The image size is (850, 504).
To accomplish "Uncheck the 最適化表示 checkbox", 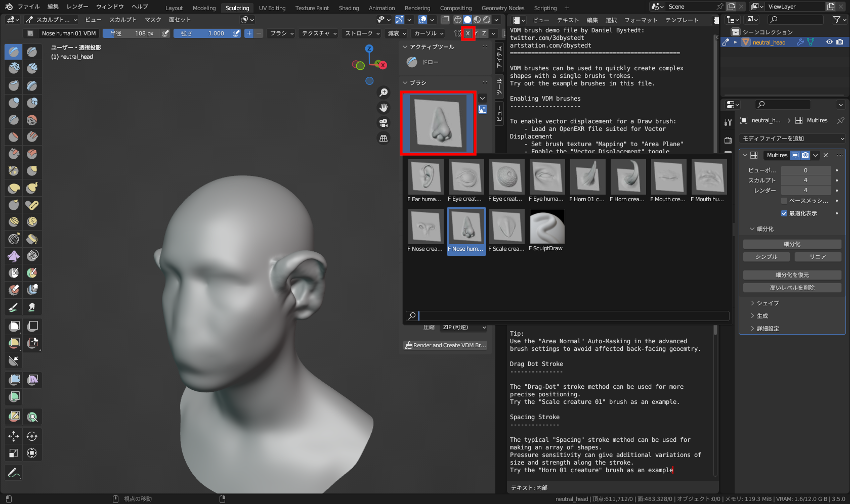I will click(784, 213).
